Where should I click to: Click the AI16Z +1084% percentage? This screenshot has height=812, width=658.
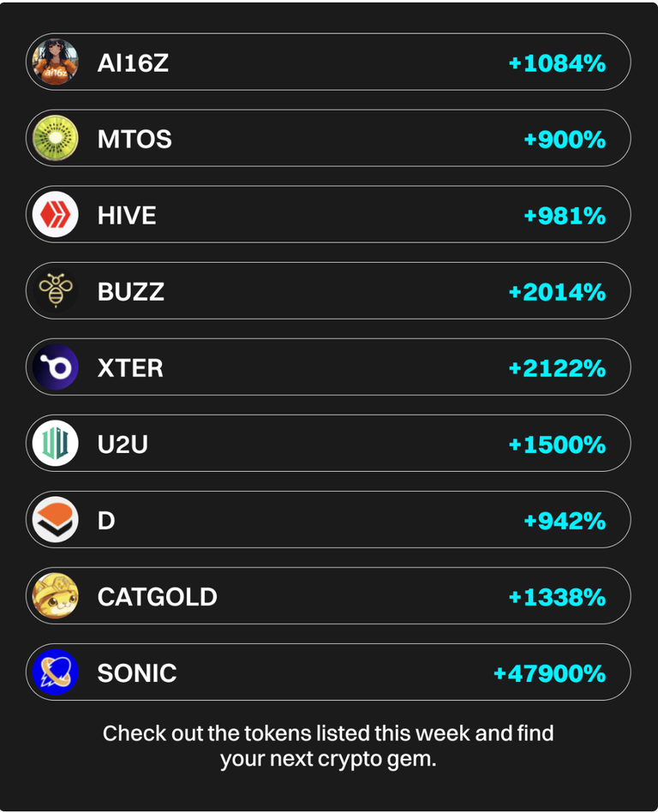click(558, 63)
